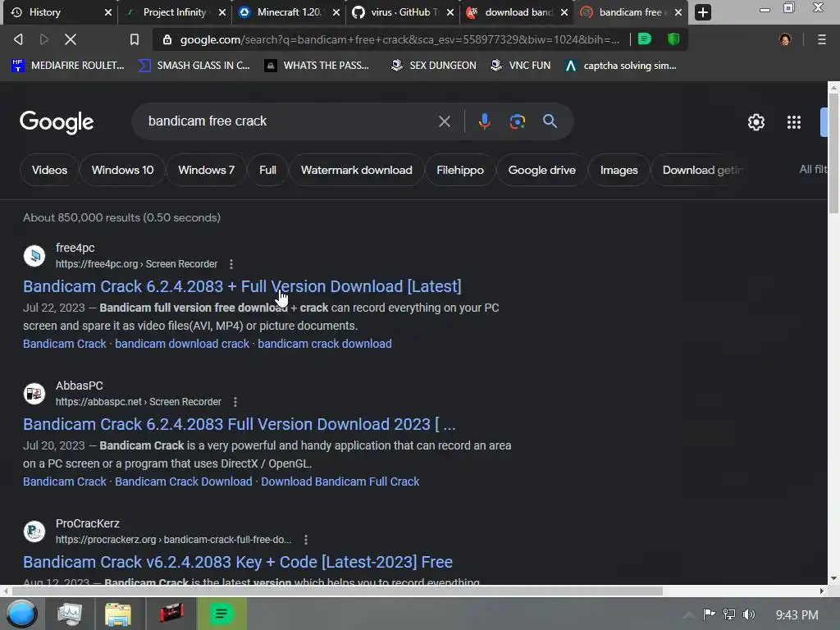Start voice search with microphone
This screenshot has width=840, height=630.
[484, 121]
